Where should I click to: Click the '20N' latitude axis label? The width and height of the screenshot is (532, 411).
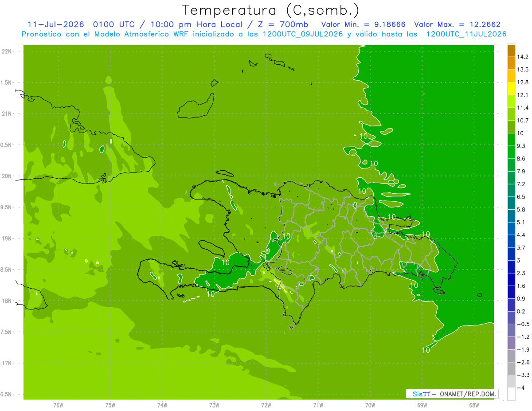coord(7,176)
